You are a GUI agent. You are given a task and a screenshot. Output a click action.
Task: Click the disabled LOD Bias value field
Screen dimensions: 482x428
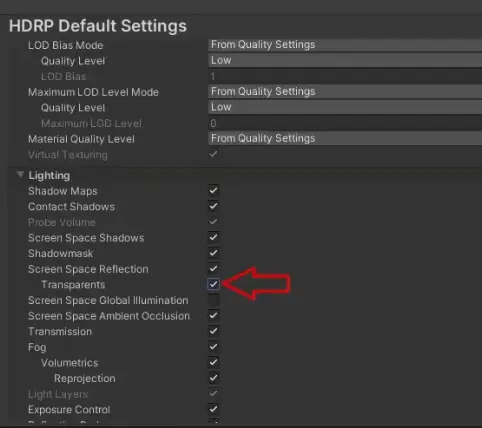(345, 76)
